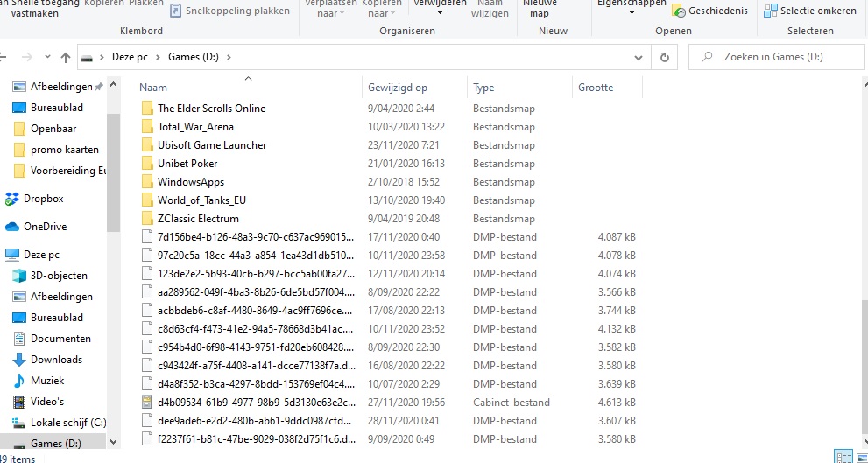The image size is (868, 463).
Task: Click the file list vertical scrollbar thumb
Action: [x=864, y=369]
